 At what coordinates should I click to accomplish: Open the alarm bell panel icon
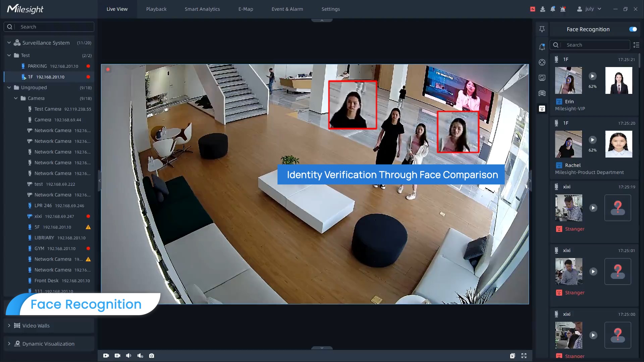pos(542,47)
